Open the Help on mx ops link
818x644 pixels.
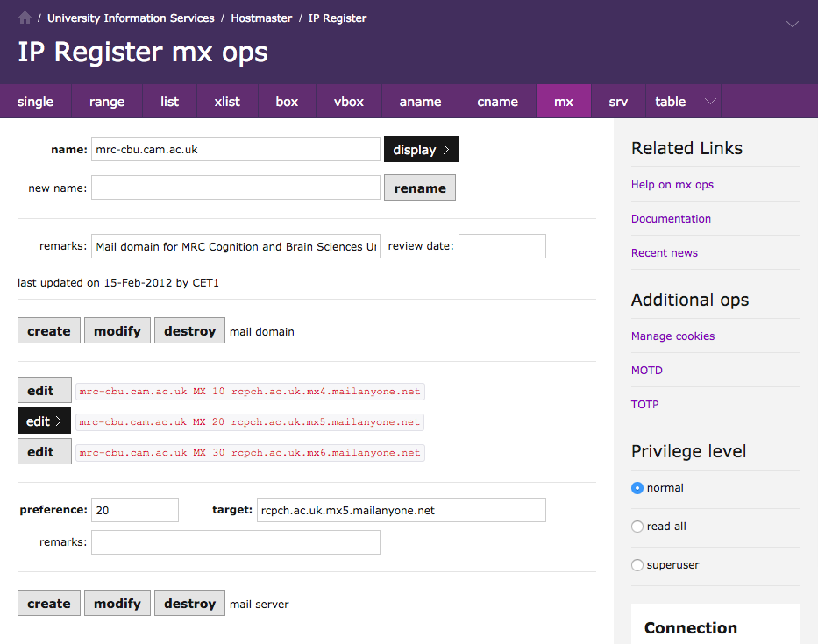(x=672, y=185)
